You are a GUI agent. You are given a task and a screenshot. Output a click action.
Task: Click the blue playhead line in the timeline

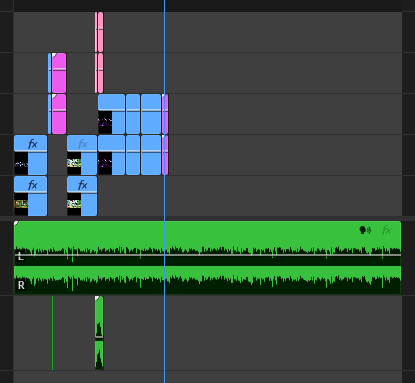pyautogui.click(x=164, y=191)
